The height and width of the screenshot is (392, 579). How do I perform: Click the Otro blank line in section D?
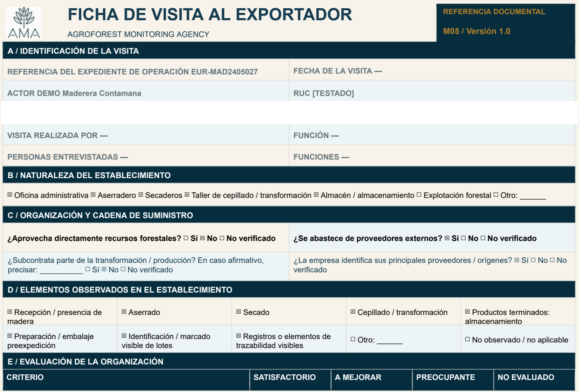point(390,340)
